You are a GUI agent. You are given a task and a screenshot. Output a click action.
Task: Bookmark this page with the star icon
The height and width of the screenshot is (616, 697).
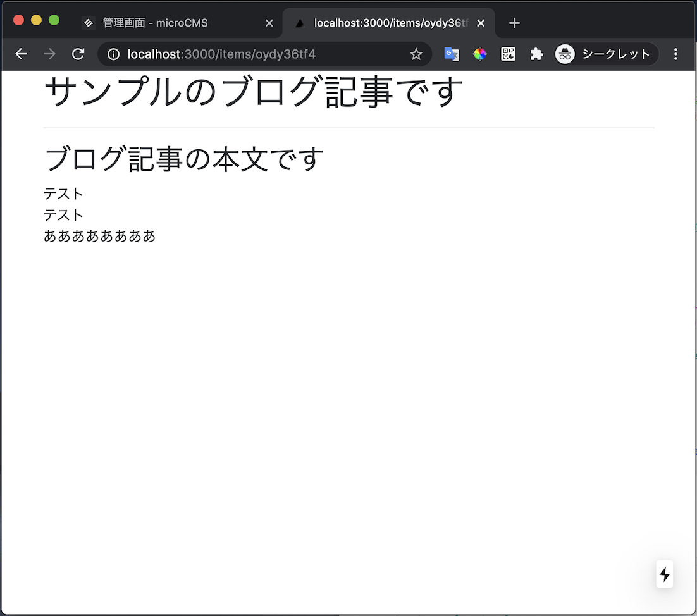coord(416,54)
